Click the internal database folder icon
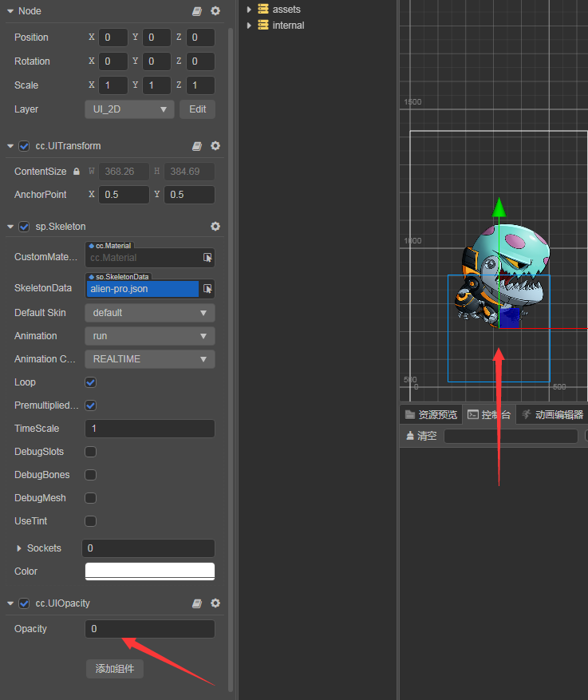Viewport: 588px width, 700px height. (263, 25)
